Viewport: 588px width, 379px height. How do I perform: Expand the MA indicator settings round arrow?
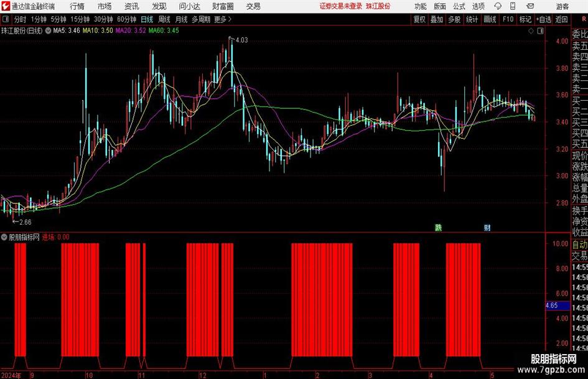[x=48, y=30]
